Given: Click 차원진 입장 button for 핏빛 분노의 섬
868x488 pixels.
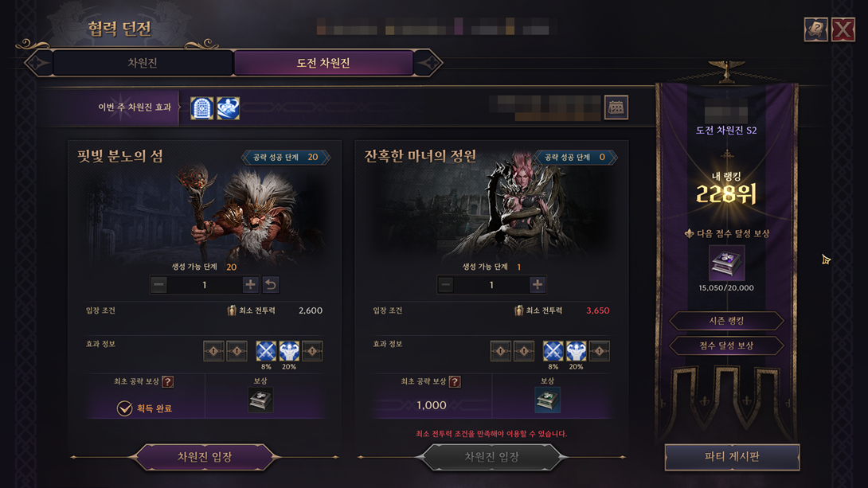Looking at the screenshot, I should (205, 457).
